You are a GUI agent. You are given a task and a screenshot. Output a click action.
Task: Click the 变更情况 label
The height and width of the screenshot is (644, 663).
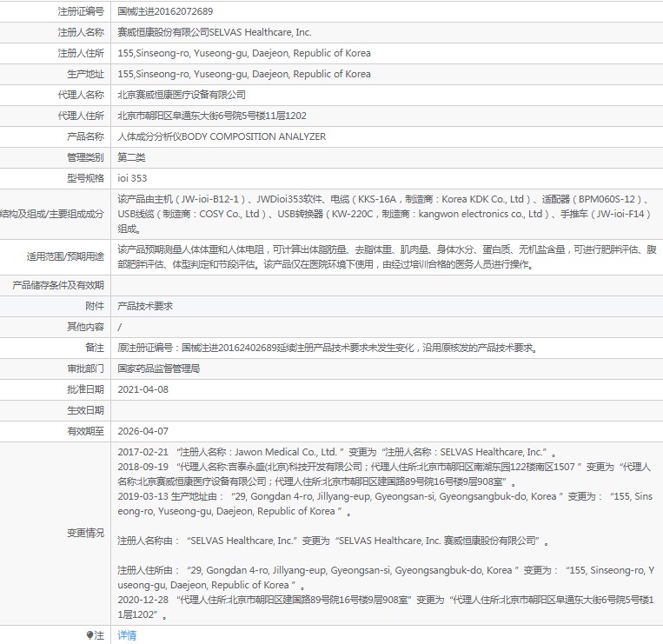tap(85, 533)
